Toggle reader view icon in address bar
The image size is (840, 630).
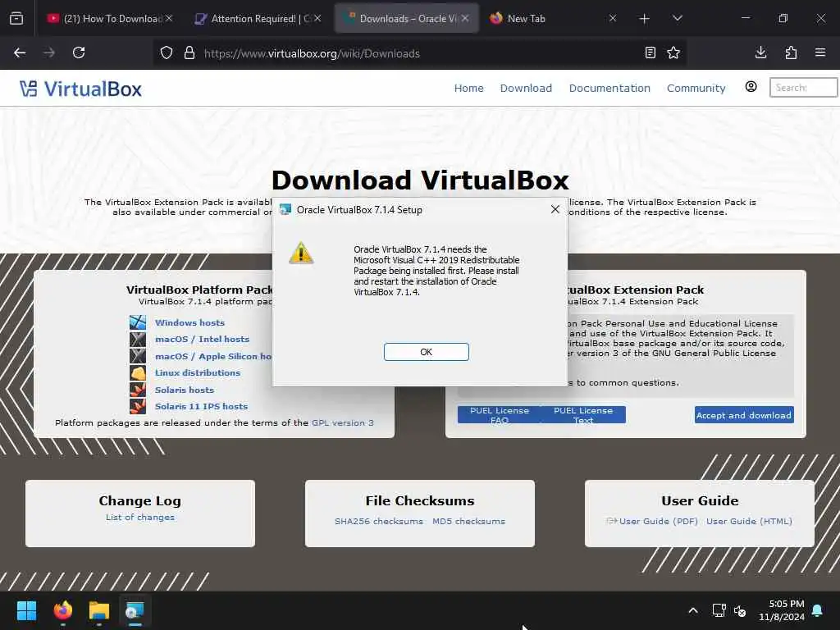pyautogui.click(x=650, y=52)
